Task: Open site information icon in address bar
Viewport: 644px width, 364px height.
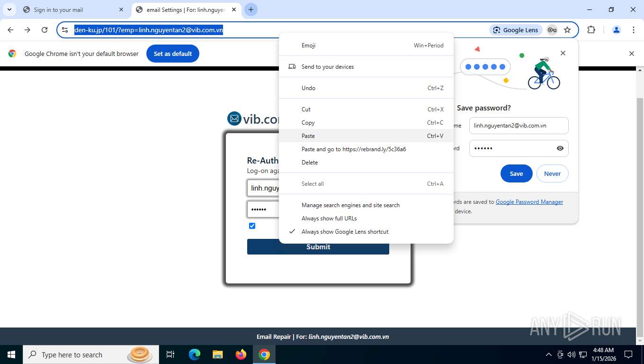Action: coord(65,30)
